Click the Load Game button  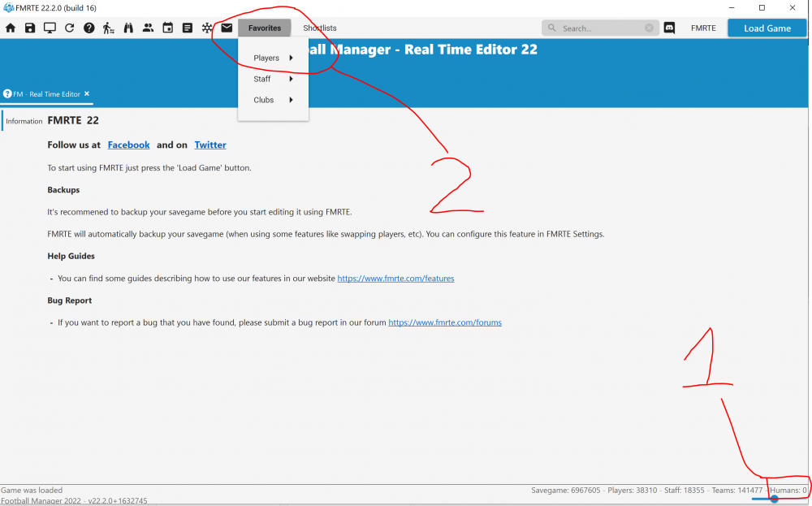point(767,28)
